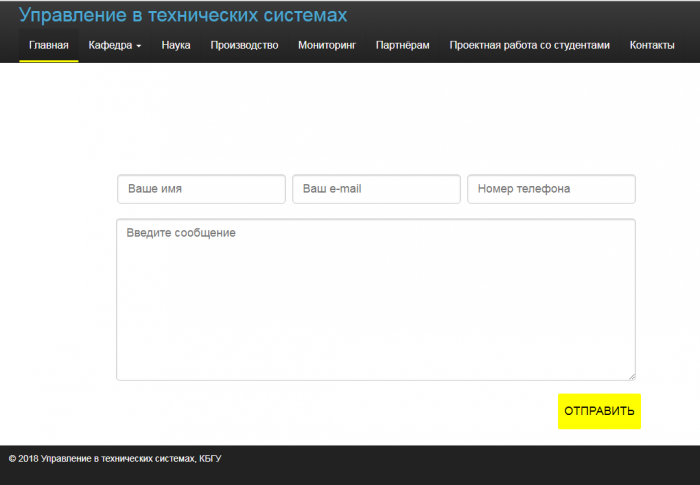Click the yellow underline beneath Главная
This screenshot has height=485, width=700.
(49, 61)
